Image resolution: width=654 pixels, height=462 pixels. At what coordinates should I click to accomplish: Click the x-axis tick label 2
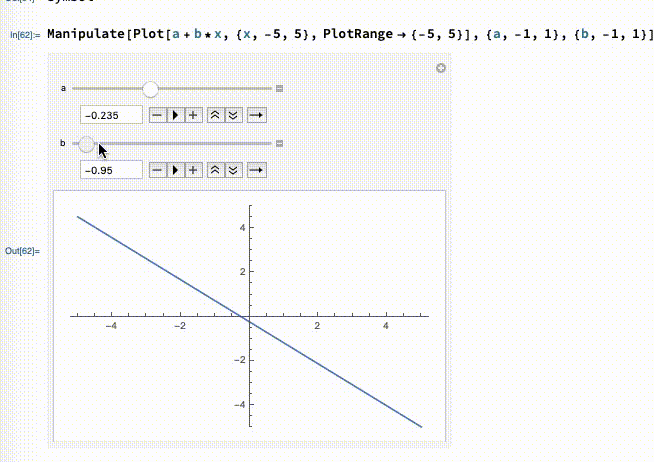coord(317,326)
